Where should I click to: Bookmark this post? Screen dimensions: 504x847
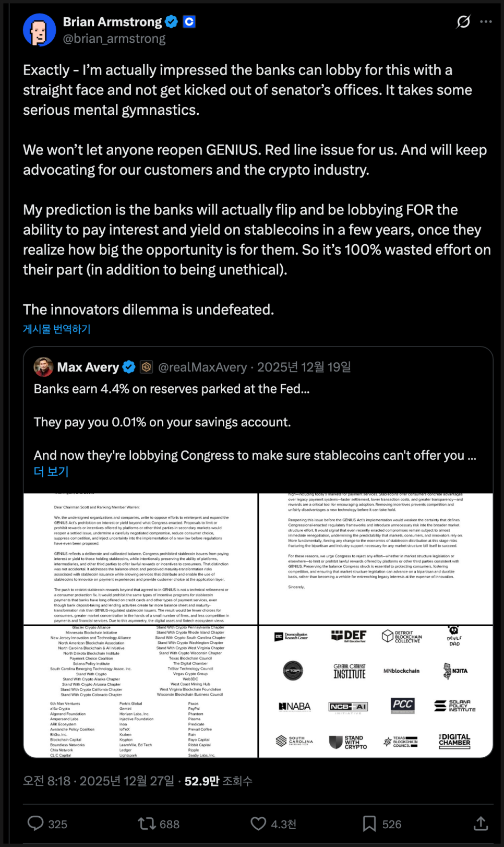pos(369,824)
